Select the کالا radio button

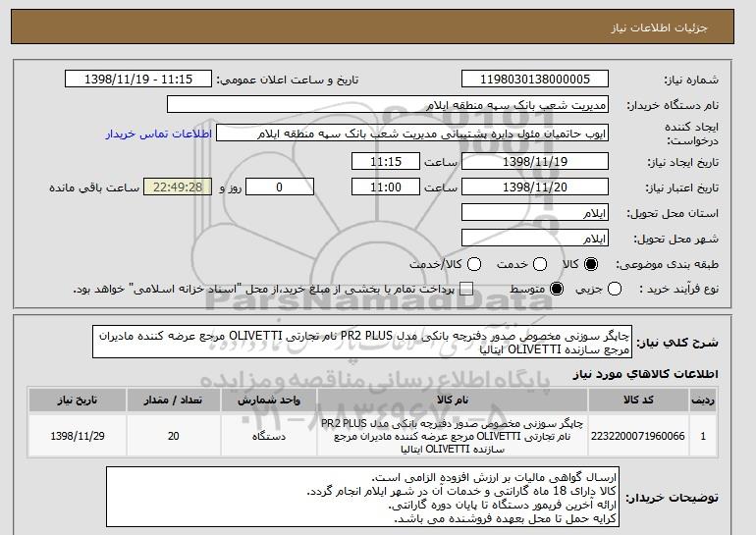pyautogui.click(x=591, y=264)
